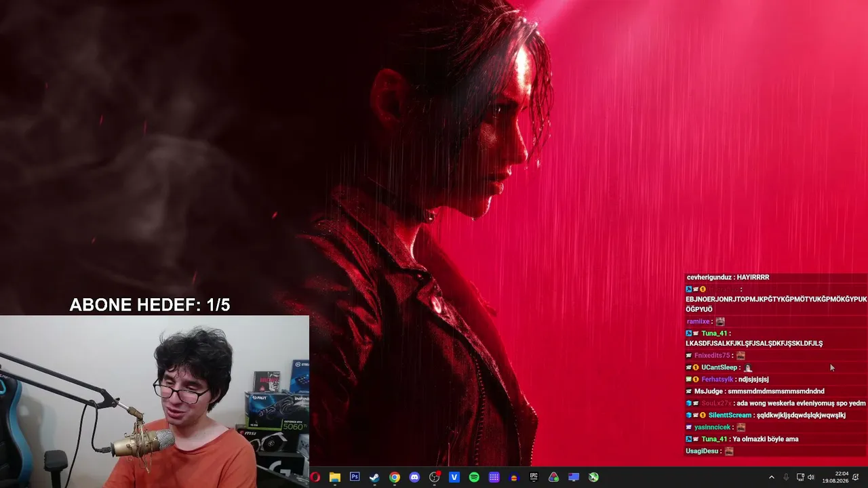Launch Photoshop from the taskbar
The image size is (868, 488).
355,477
